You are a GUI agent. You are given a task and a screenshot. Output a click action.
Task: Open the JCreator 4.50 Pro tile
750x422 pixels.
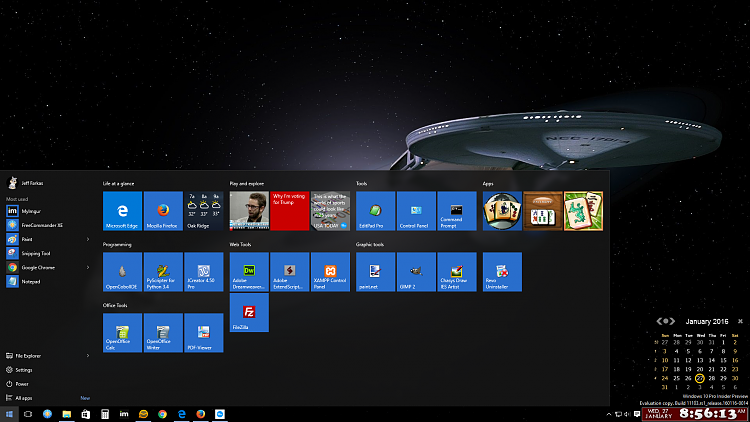tap(204, 272)
